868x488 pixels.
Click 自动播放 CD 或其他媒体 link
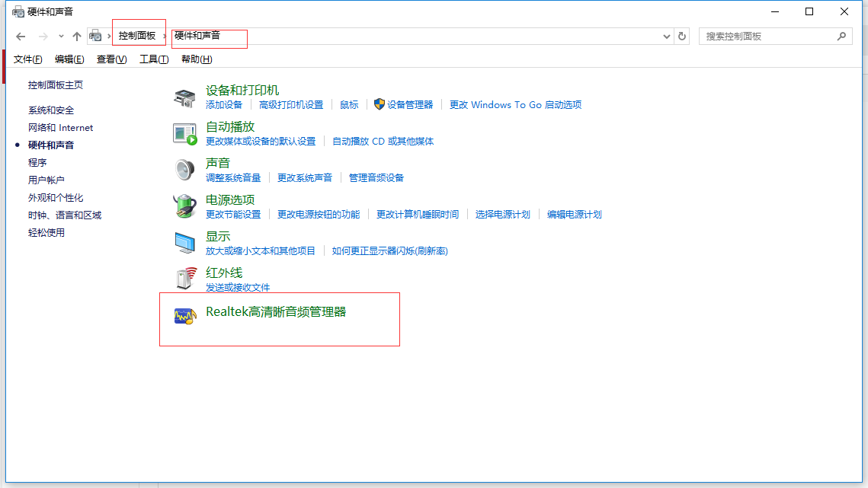click(383, 141)
